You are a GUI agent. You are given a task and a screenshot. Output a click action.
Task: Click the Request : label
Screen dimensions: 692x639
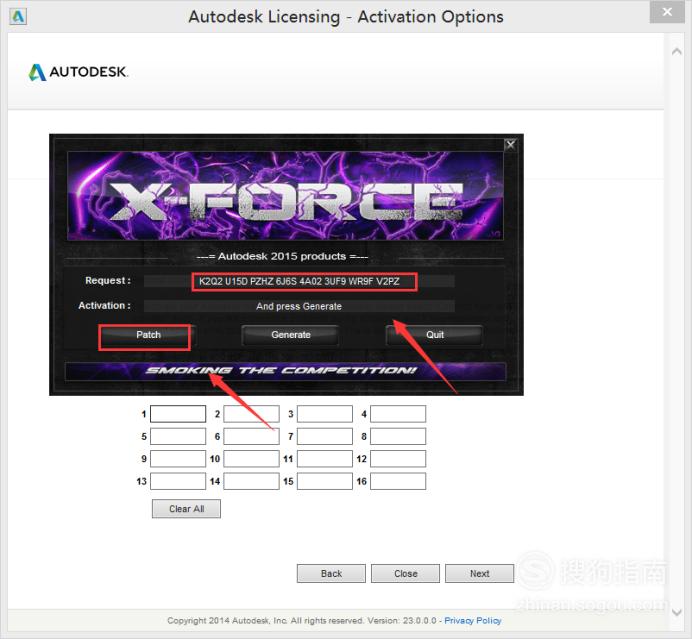pos(108,281)
